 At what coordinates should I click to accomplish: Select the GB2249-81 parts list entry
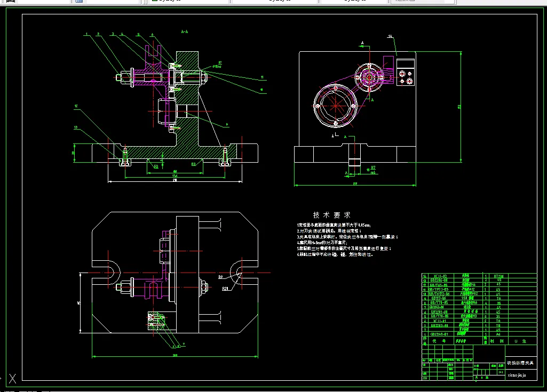click(439, 334)
